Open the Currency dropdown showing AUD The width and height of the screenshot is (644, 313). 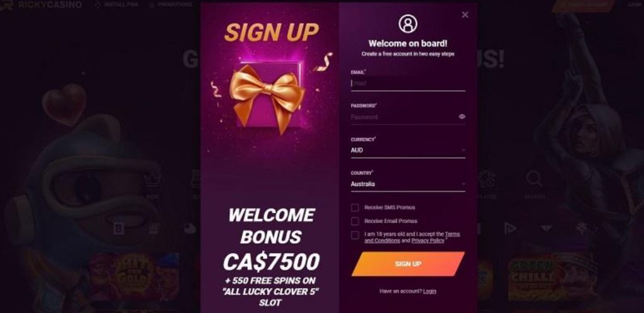[408, 151]
